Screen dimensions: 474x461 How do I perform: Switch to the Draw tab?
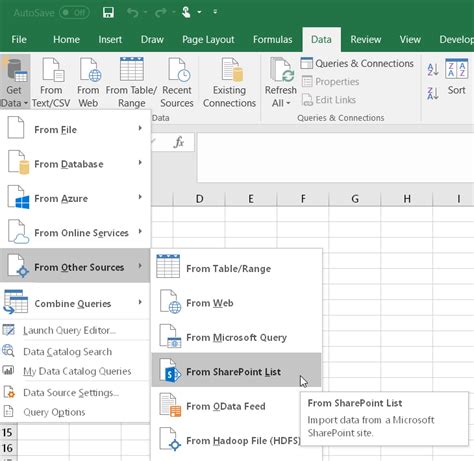pos(152,40)
